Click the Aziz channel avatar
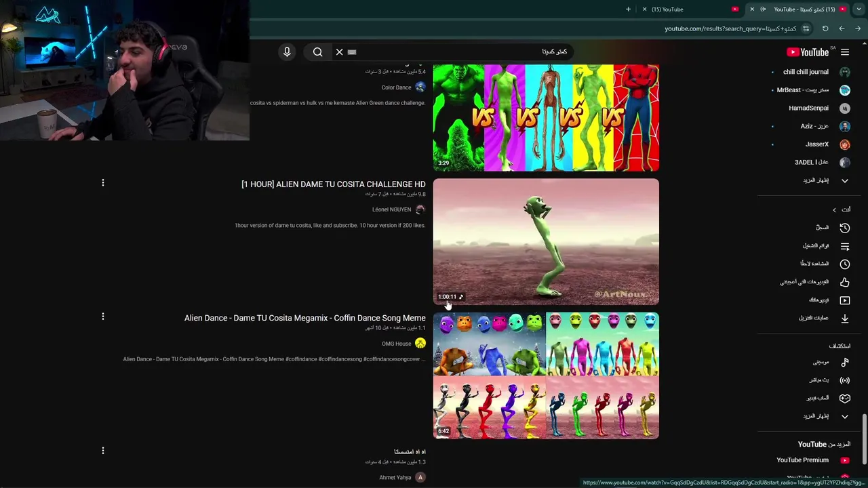Screen dimensions: 868x488 845,126
